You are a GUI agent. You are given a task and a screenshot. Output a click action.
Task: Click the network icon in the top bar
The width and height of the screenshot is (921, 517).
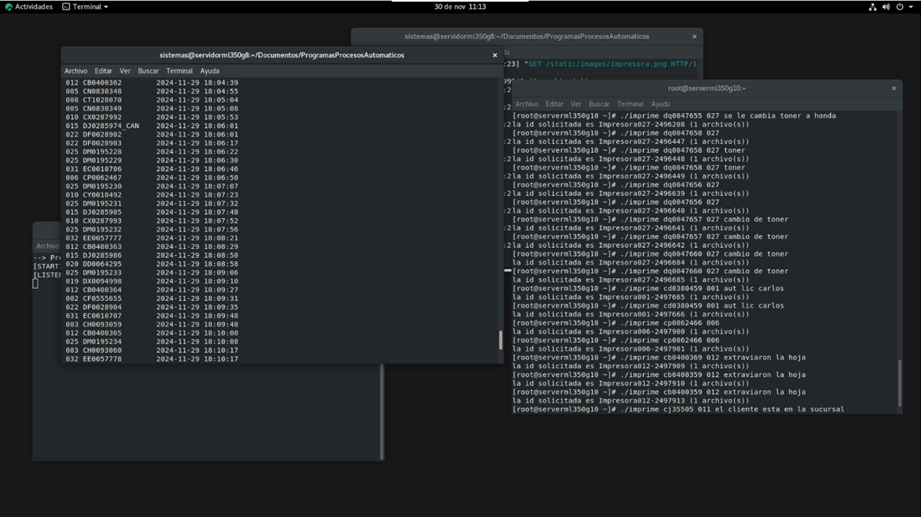pos(872,7)
